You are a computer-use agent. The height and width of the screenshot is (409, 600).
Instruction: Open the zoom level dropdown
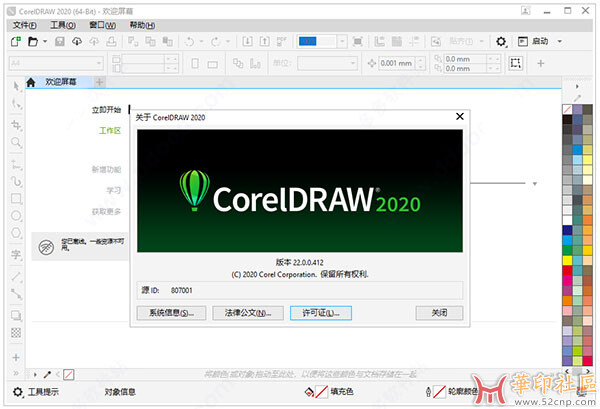pyautogui.click(x=342, y=41)
